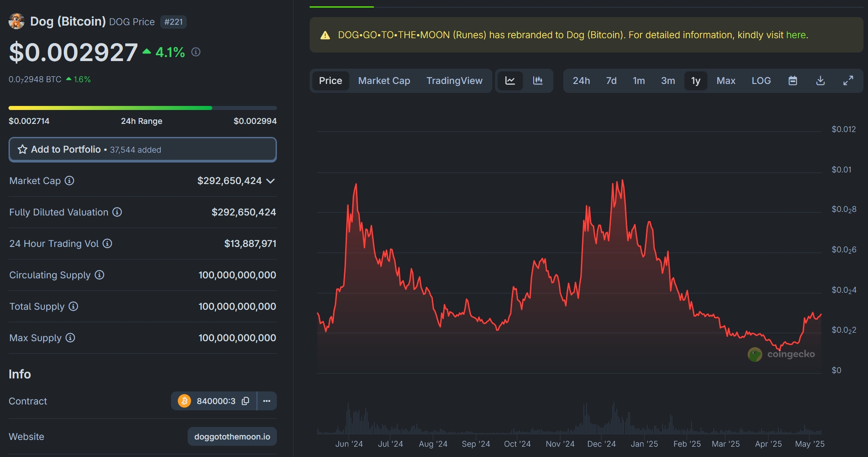Open the calendar date range picker
The width and height of the screenshot is (868, 457).
tap(793, 81)
